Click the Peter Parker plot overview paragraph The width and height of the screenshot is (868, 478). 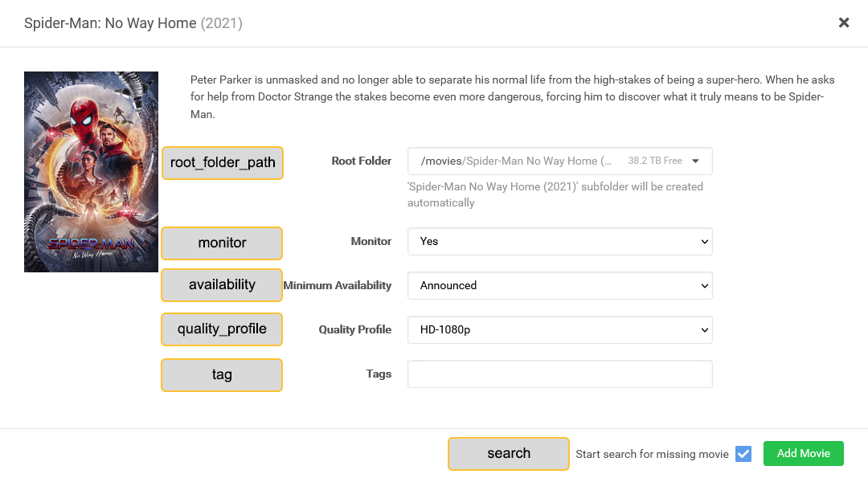(513, 97)
